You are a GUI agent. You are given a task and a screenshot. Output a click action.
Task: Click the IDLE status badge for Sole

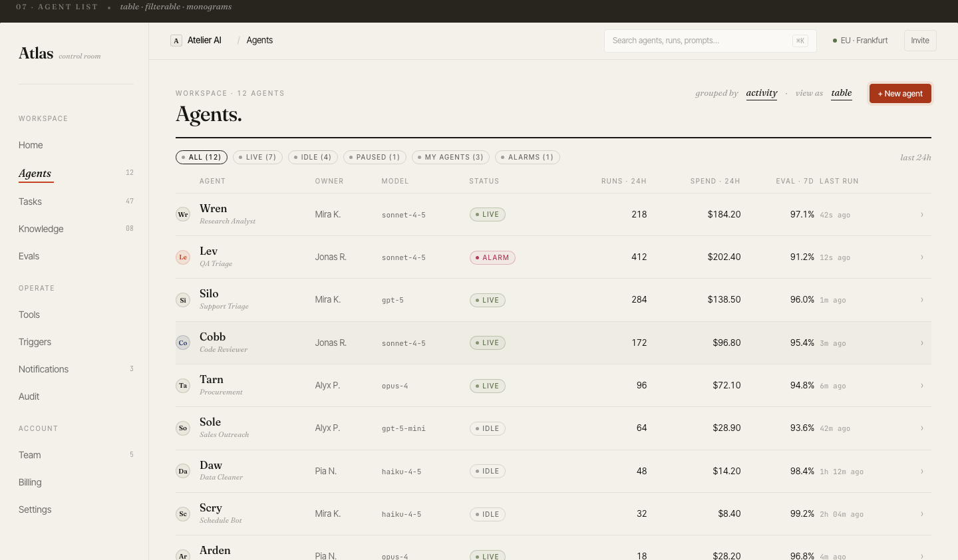coord(488,428)
